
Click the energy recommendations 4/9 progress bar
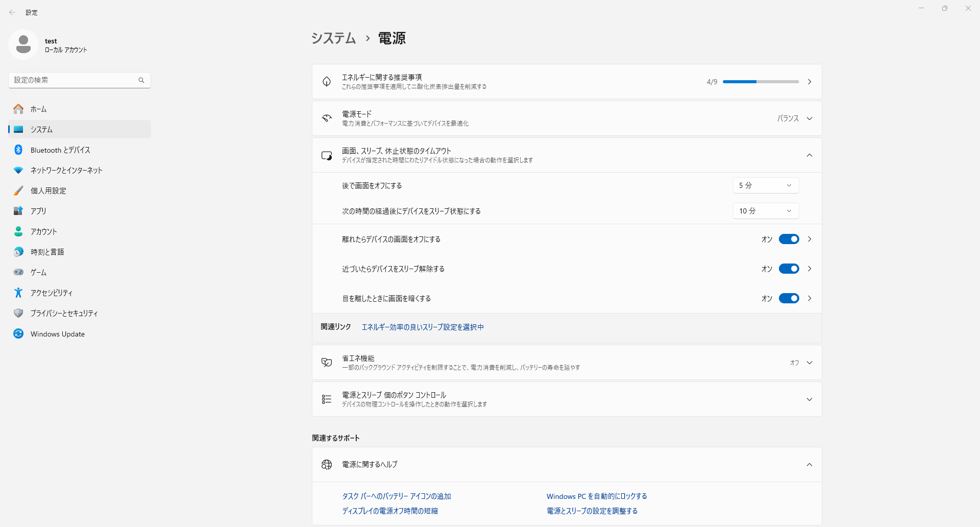click(x=761, y=82)
